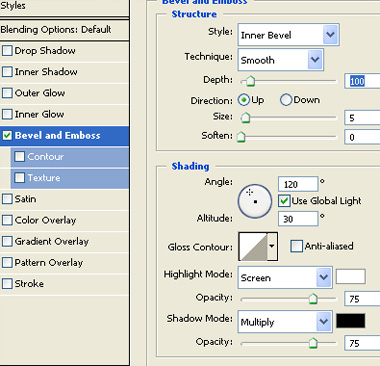Click the Size value field showing 5
This screenshot has height=366, width=380.
coord(362,118)
